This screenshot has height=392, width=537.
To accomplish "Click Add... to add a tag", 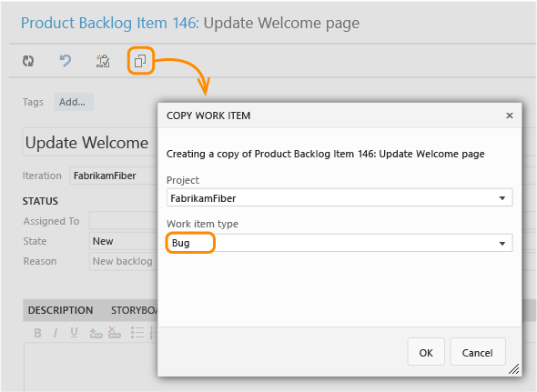I will click(74, 102).
